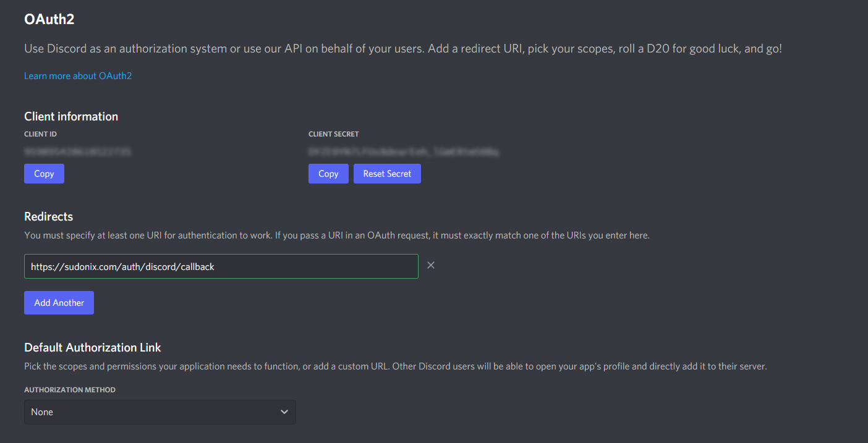Click the Redirects section heading
Viewport: 868px width, 443px height.
pos(49,217)
